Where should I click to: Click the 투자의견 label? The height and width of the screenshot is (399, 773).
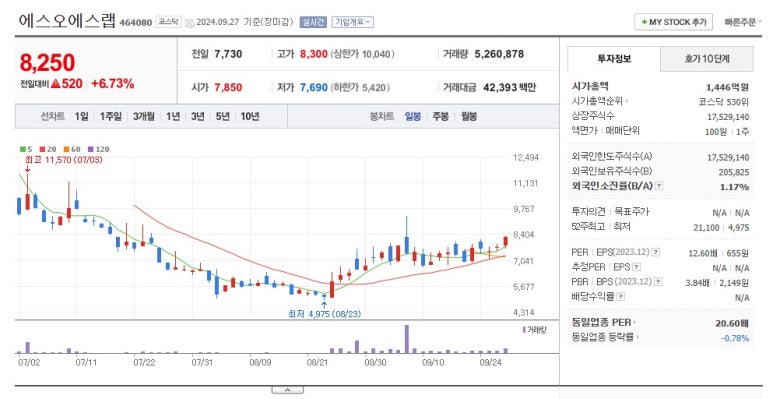589,212
